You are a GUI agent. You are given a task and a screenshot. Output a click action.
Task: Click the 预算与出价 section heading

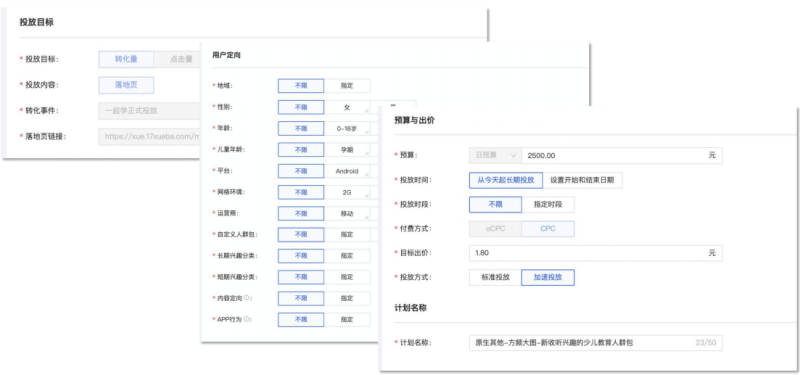[414, 120]
